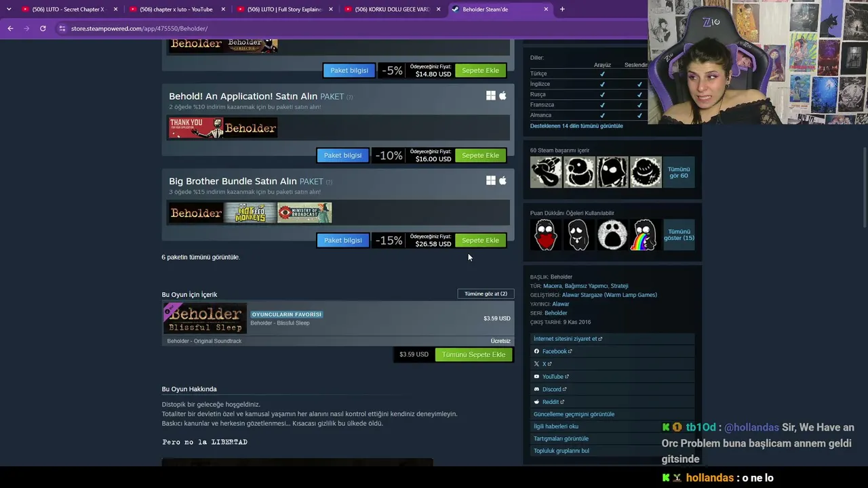Viewport: 868px width, 488px height.
Task: Select the sticker holding a red heart
Action: click(546, 235)
